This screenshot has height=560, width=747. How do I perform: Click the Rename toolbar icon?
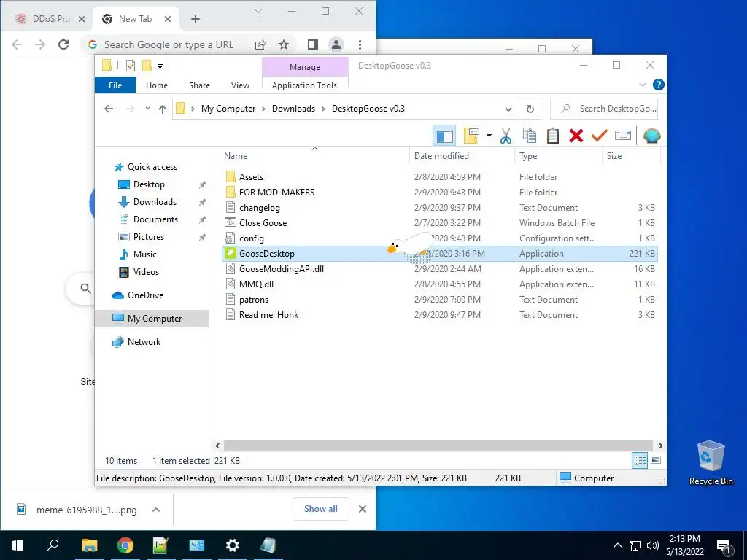coord(623,136)
